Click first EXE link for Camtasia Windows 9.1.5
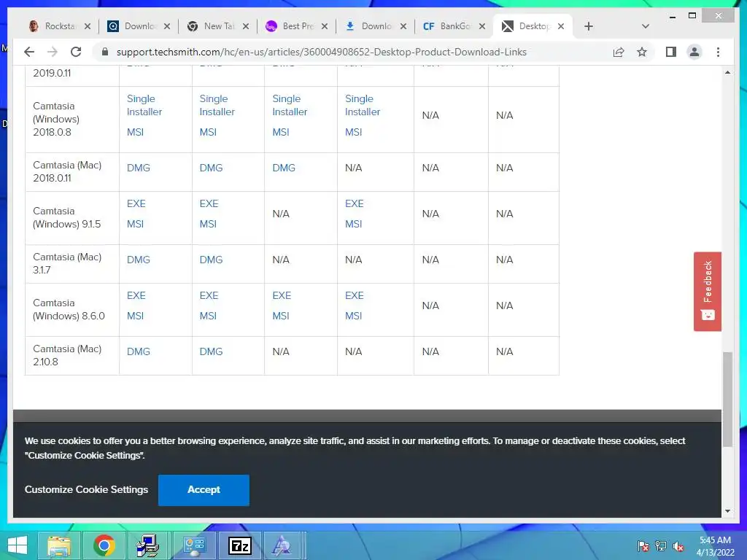The width and height of the screenshot is (747, 560). [136, 203]
